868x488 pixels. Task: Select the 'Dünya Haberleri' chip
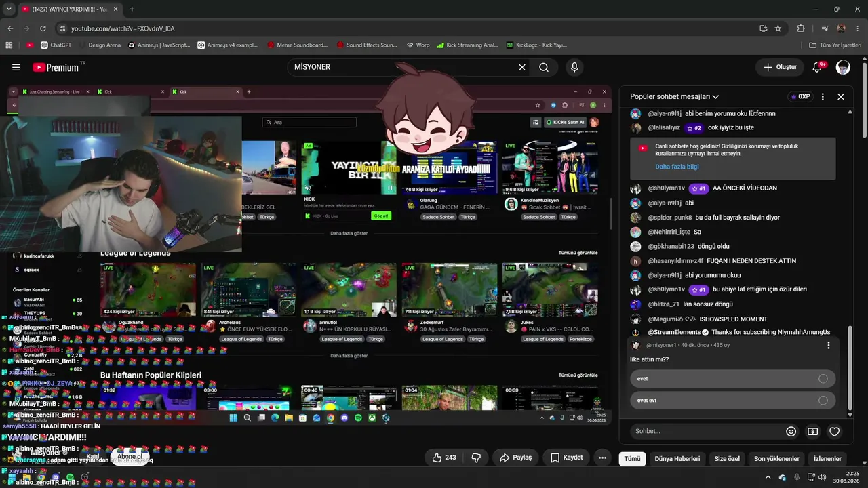click(x=677, y=459)
